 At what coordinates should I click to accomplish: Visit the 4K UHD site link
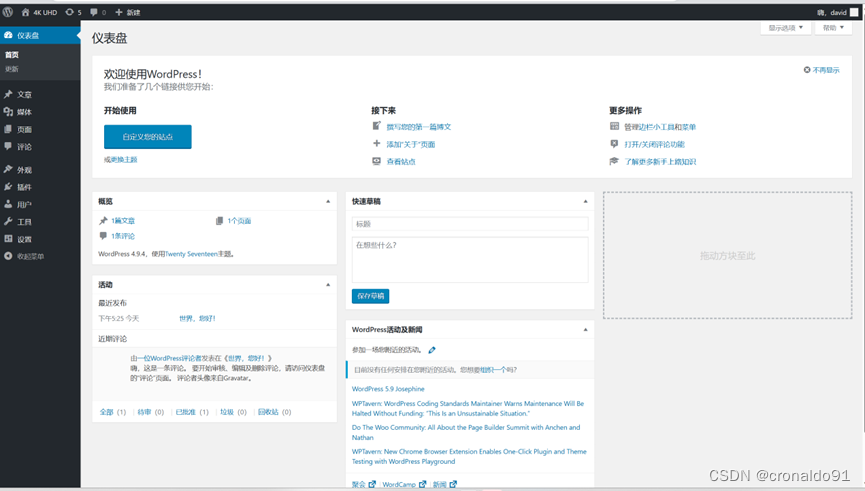[39, 12]
